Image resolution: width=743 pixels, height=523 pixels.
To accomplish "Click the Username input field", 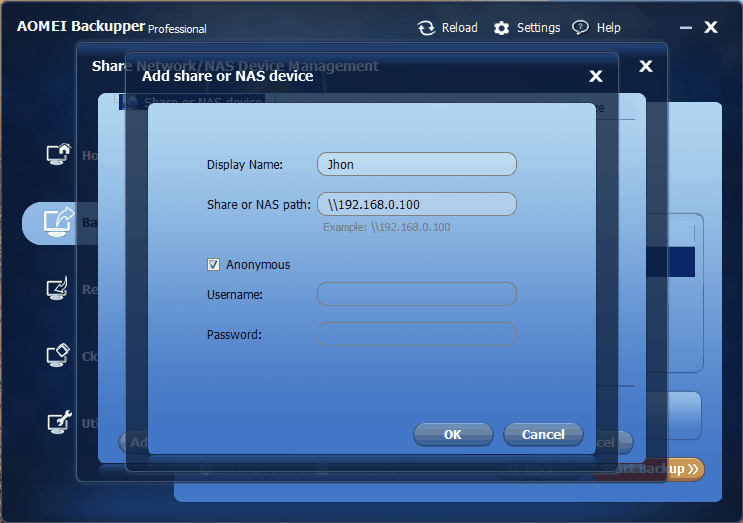I will coord(417,294).
